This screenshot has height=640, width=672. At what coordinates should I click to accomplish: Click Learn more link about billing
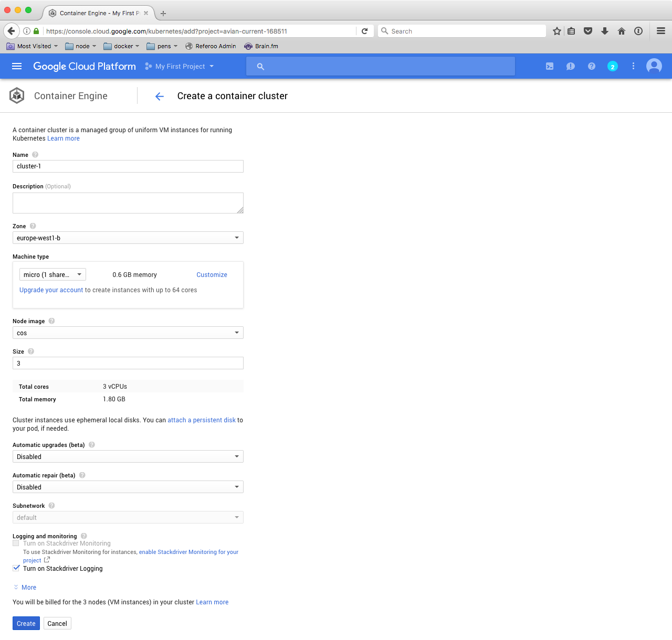(x=212, y=602)
